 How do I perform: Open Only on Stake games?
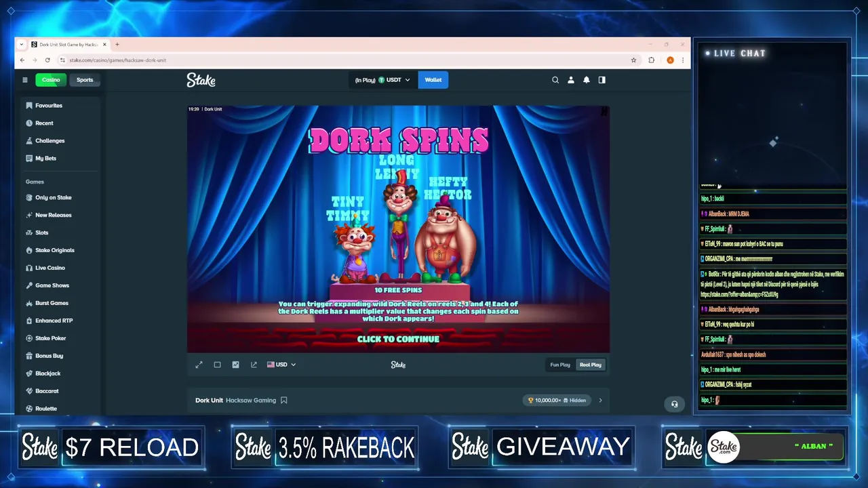[x=54, y=198]
